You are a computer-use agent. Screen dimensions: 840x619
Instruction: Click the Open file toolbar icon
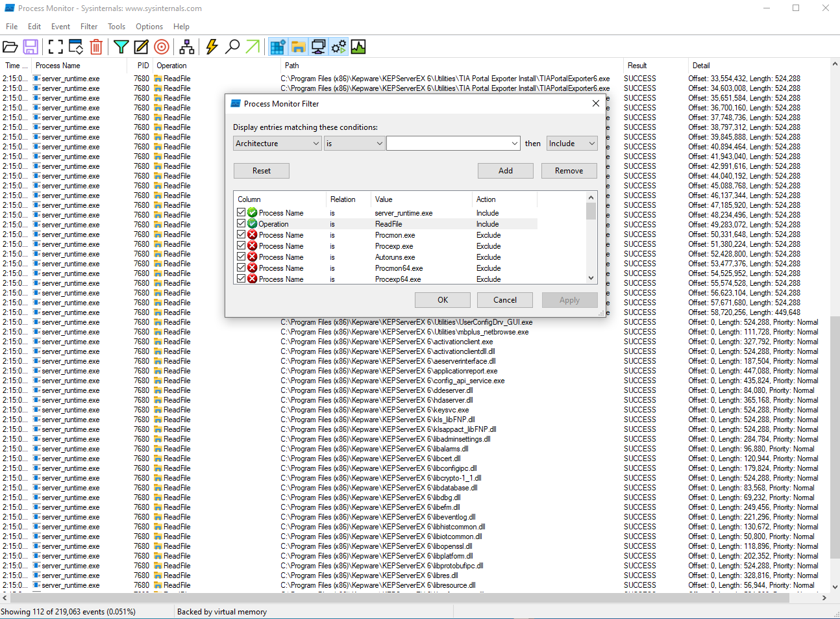(10, 47)
